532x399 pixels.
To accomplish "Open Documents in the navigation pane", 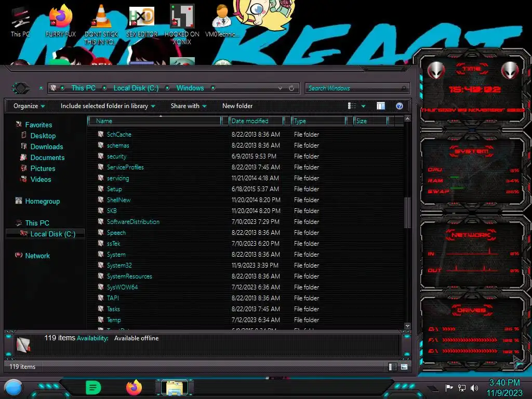I will (47, 157).
